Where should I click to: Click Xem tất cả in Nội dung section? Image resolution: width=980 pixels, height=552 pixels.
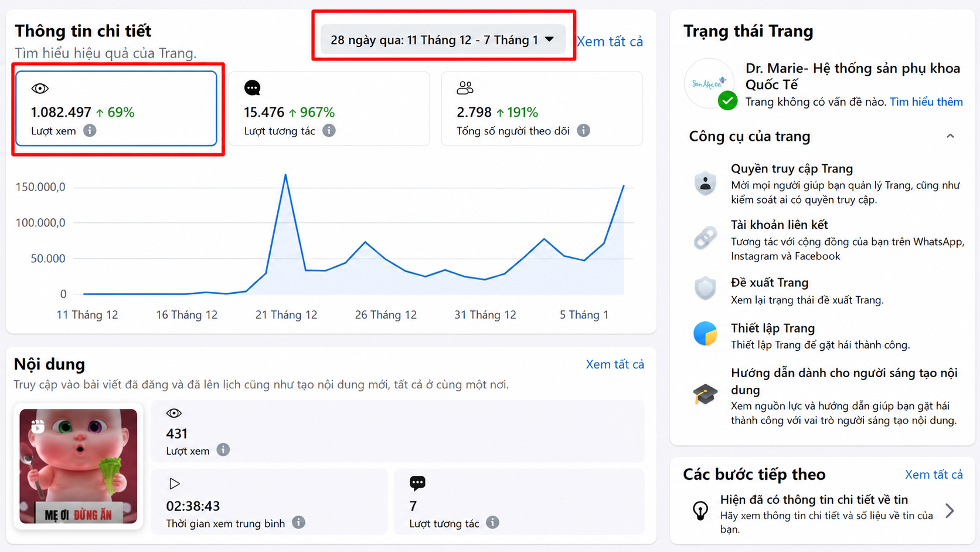tap(615, 364)
